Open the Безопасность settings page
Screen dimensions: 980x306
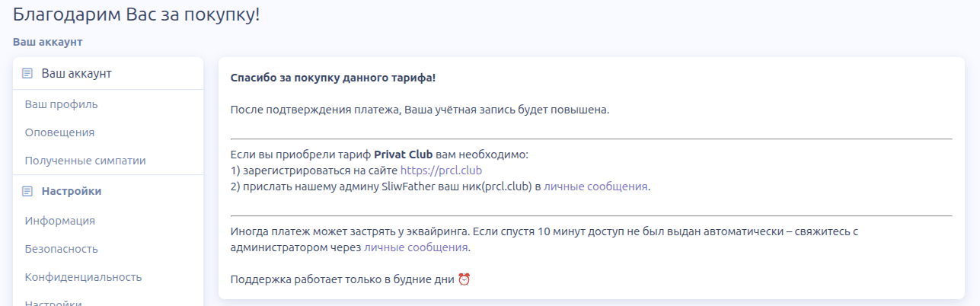click(61, 249)
